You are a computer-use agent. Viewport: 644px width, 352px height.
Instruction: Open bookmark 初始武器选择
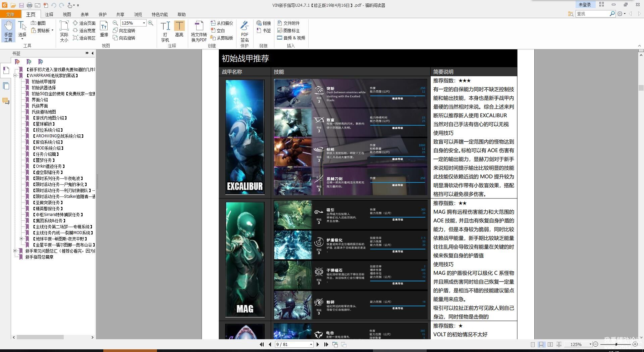[44, 88]
